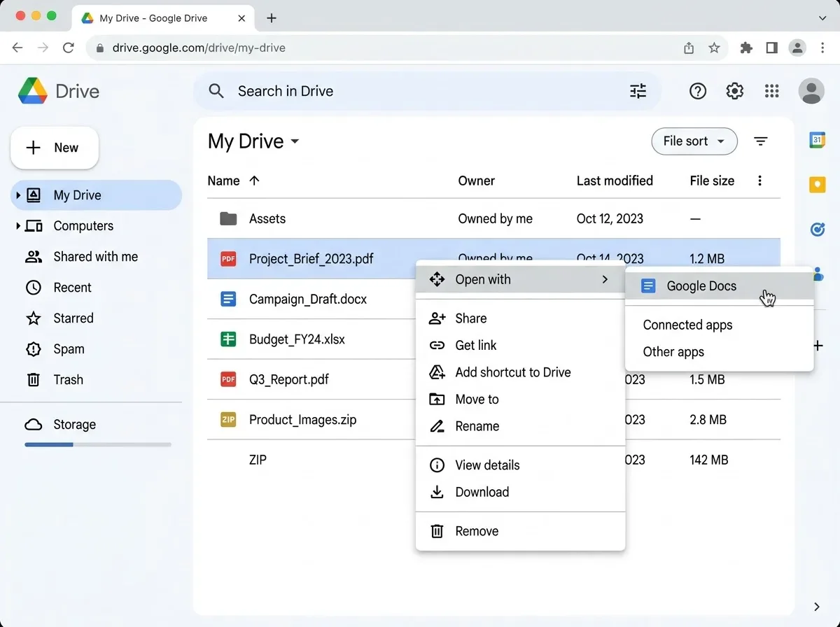The height and width of the screenshot is (627, 840).
Task: Open search options filter icon
Action: [638, 91]
